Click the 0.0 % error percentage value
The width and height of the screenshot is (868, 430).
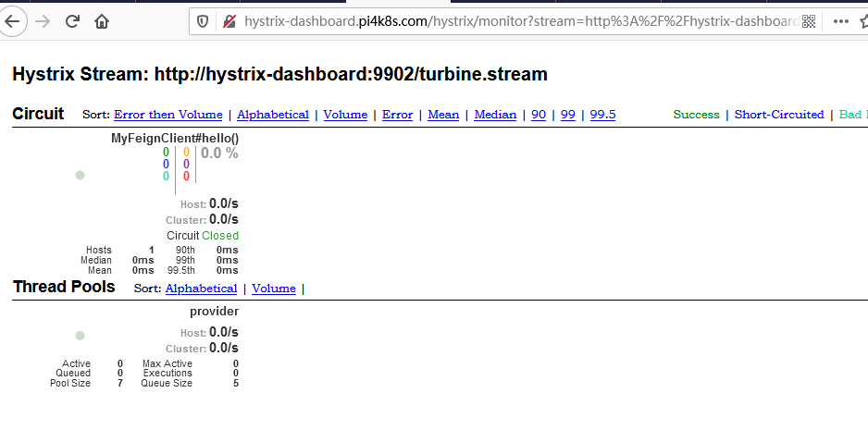click(219, 154)
